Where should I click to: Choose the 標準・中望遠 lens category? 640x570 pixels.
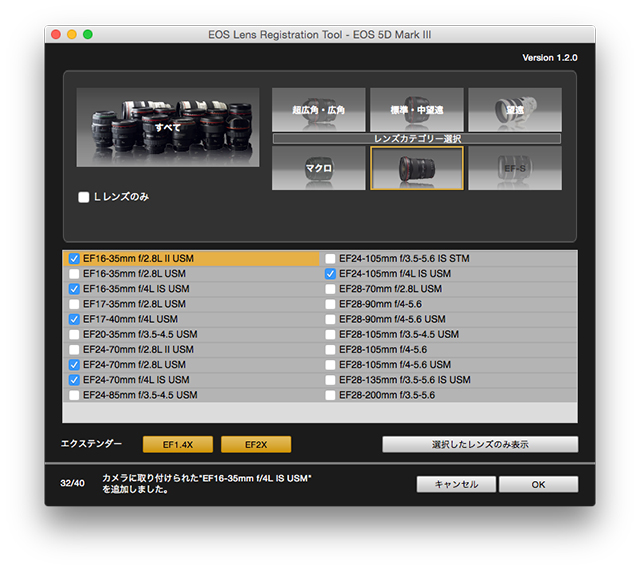pyautogui.click(x=417, y=109)
